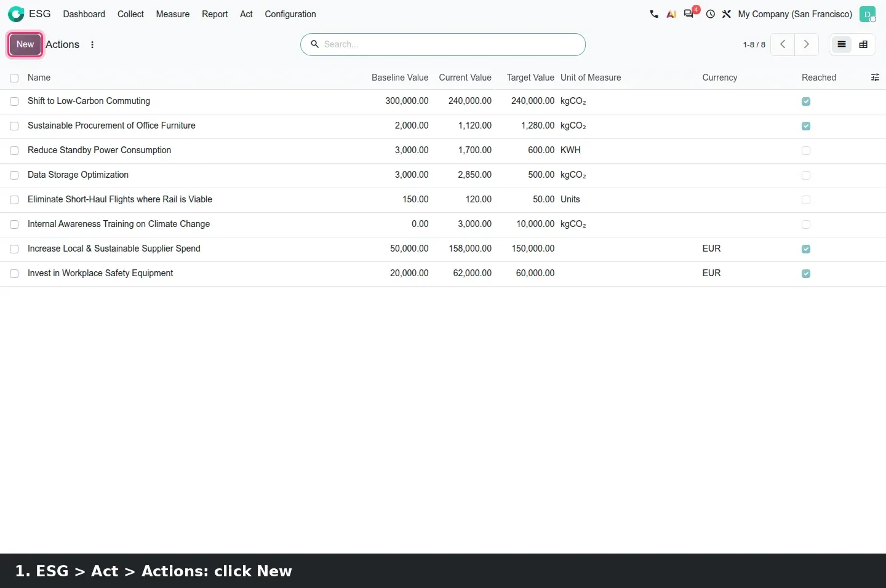The width and height of the screenshot is (886, 588).
Task: Open the user avatar menu
Action: coord(868,14)
